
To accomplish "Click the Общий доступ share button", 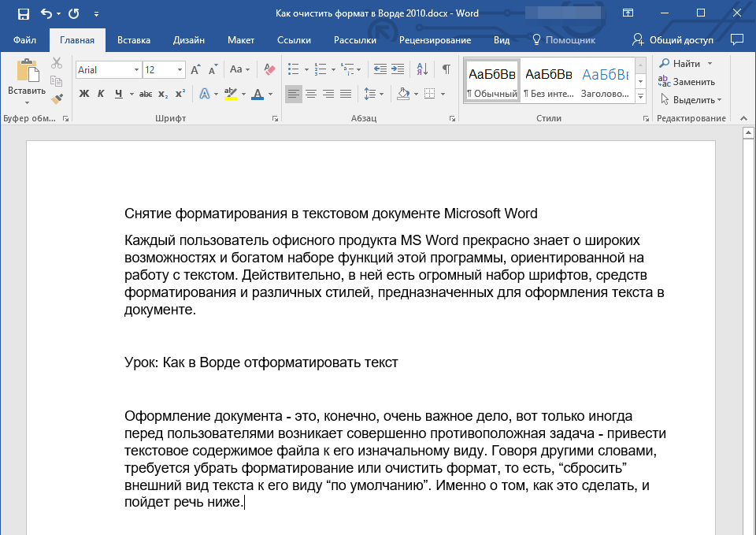I will click(x=674, y=40).
